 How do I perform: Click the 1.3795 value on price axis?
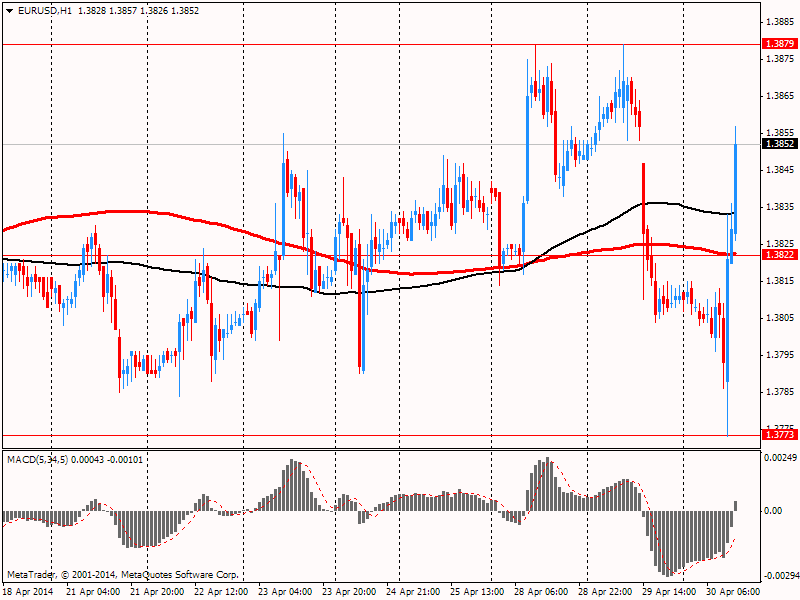point(779,355)
